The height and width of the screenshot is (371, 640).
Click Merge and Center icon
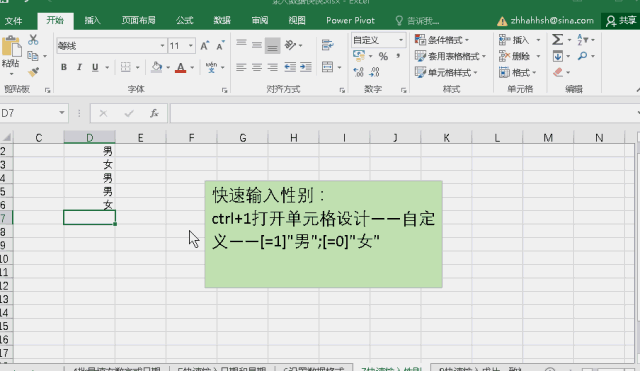[x=327, y=67]
